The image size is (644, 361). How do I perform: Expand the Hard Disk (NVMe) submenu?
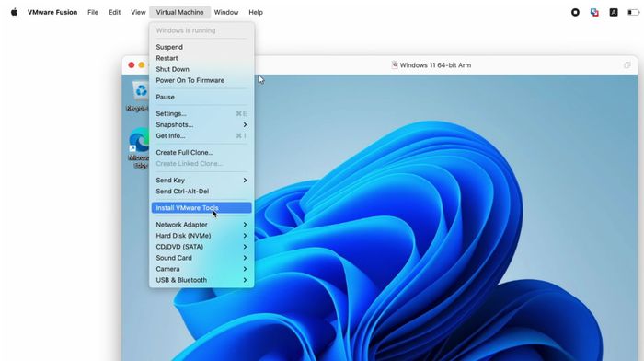click(201, 236)
